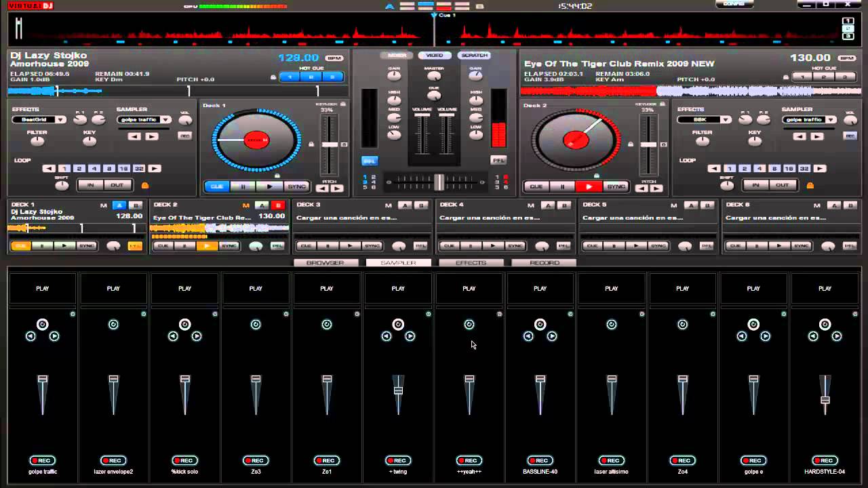Click the Deck 2 sampler REC button
Viewport: 868px width, 488px height.
pyautogui.click(x=850, y=136)
